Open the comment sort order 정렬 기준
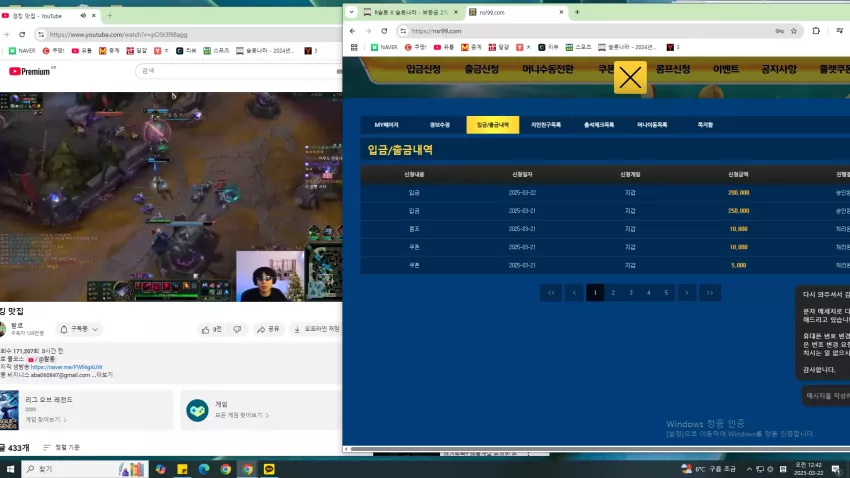 click(61, 448)
